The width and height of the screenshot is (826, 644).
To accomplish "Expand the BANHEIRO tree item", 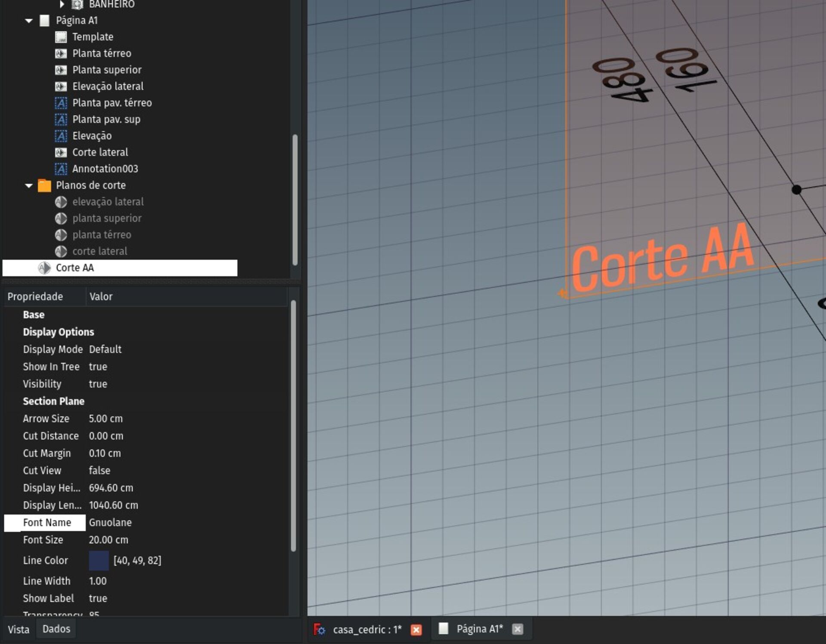I will click(62, 4).
